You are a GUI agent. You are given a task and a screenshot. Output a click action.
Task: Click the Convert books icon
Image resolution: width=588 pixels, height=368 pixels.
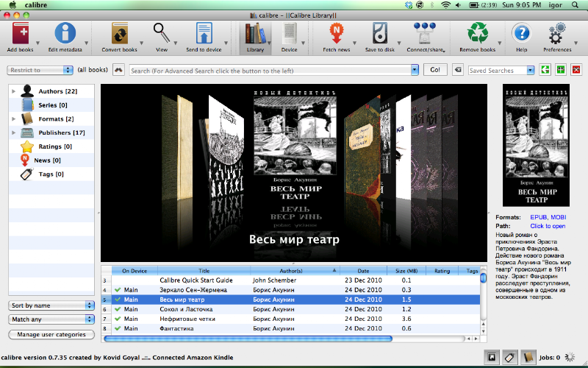pos(120,34)
